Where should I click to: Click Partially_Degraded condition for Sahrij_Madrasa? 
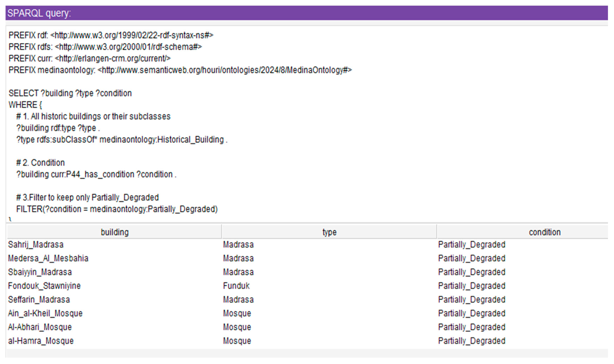[x=471, y=245]
